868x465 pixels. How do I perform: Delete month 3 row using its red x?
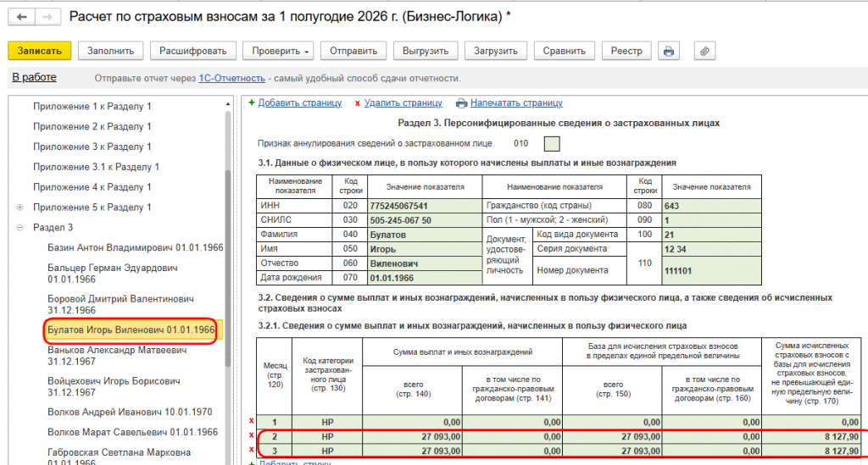251,450
